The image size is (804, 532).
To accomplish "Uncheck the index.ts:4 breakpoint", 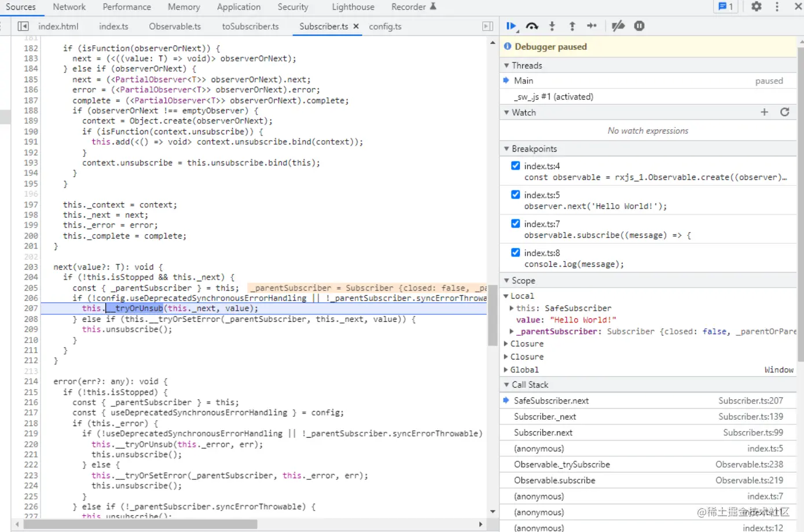I will (515, 166).
